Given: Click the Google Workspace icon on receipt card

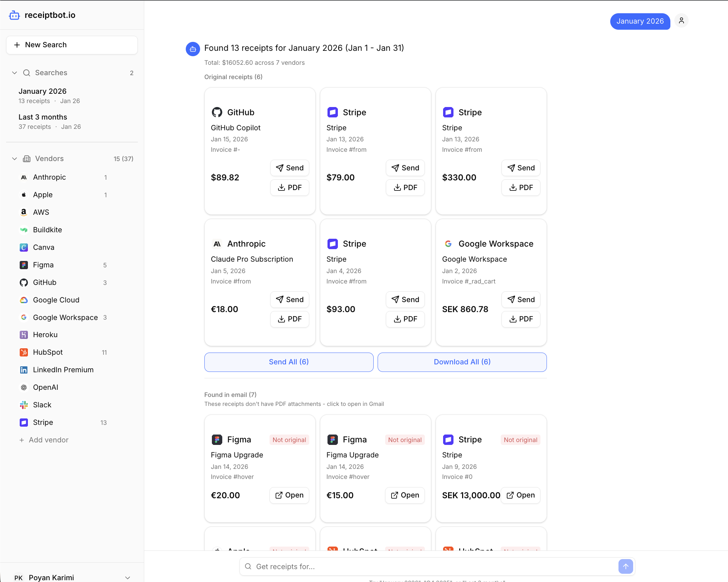Looking at the screenshot, I should tap(448, 244).
